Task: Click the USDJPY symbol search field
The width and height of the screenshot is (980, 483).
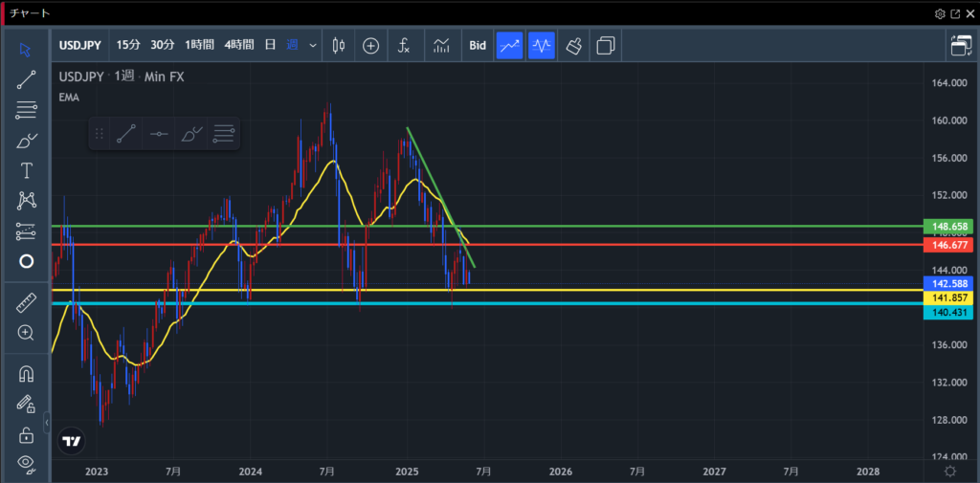Action: [80, 45]
